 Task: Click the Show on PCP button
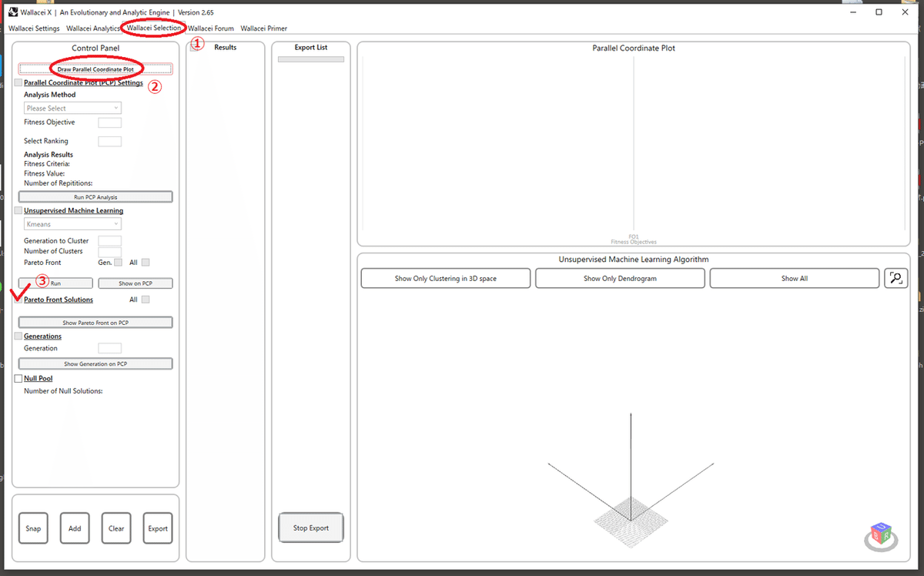click(136, 283)
